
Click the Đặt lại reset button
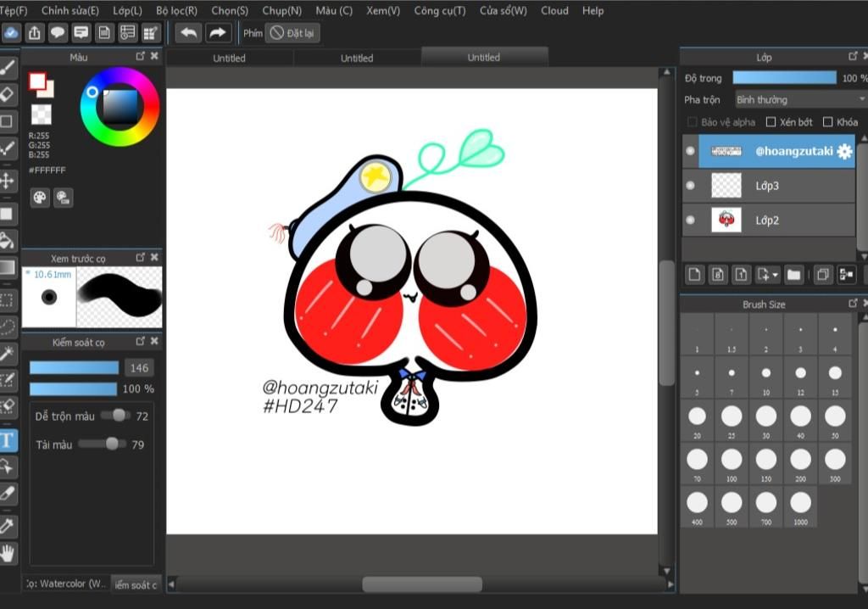point(292,33)
